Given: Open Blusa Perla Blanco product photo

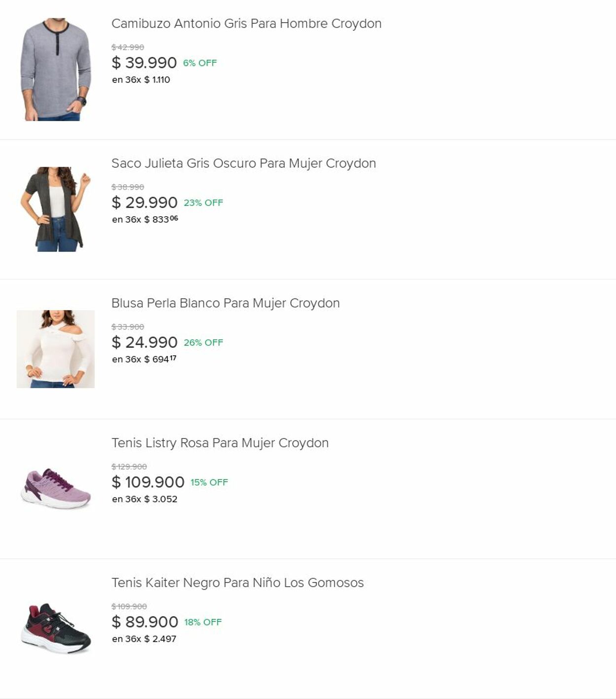Looking at the screenshot, I should coord(56,349).
